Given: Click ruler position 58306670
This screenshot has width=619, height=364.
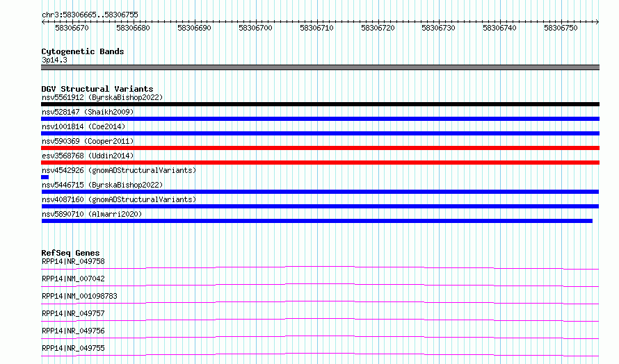Looking at the screenshot, I should tap(72, 28).
